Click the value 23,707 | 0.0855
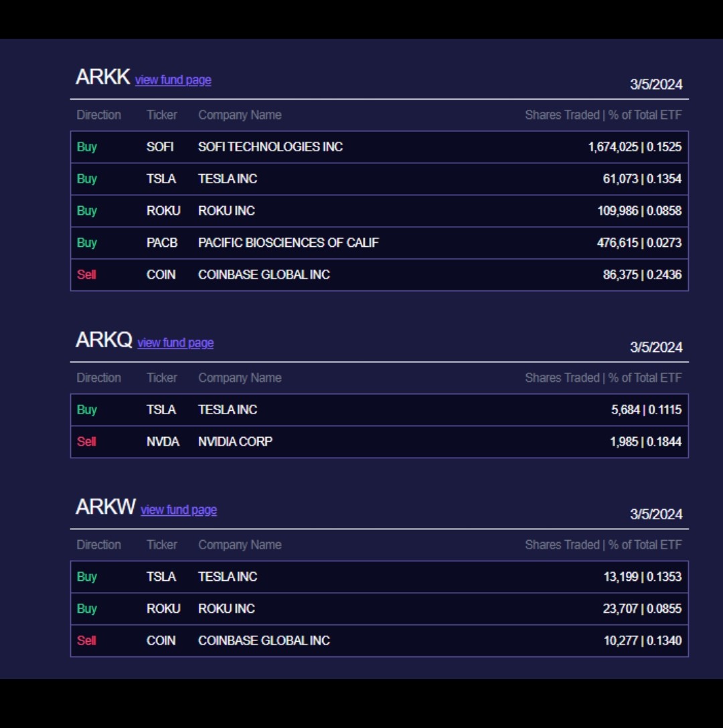Viewport: 723px width, 728px height. [x=642, y=609]
